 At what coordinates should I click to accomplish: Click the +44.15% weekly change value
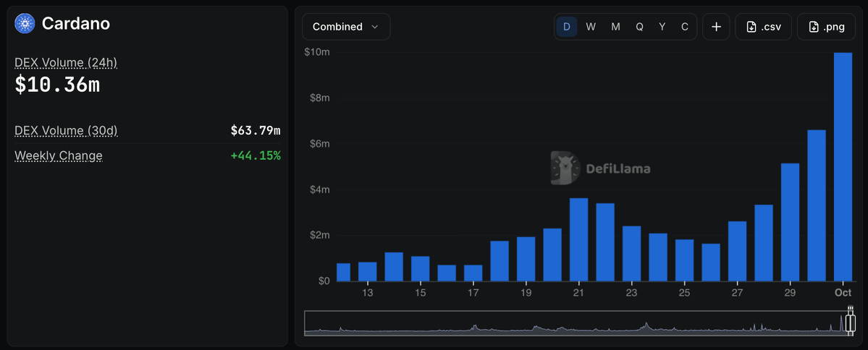pos(256,155)
